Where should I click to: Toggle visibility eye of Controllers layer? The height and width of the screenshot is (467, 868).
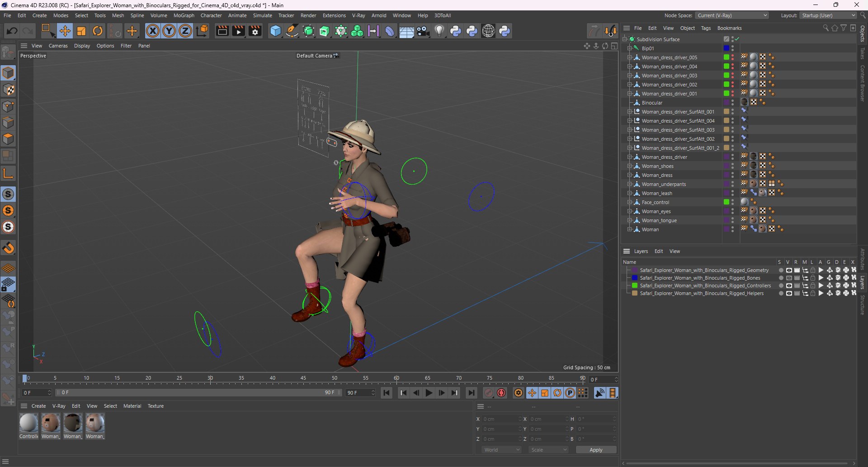[x=789, y=286]
